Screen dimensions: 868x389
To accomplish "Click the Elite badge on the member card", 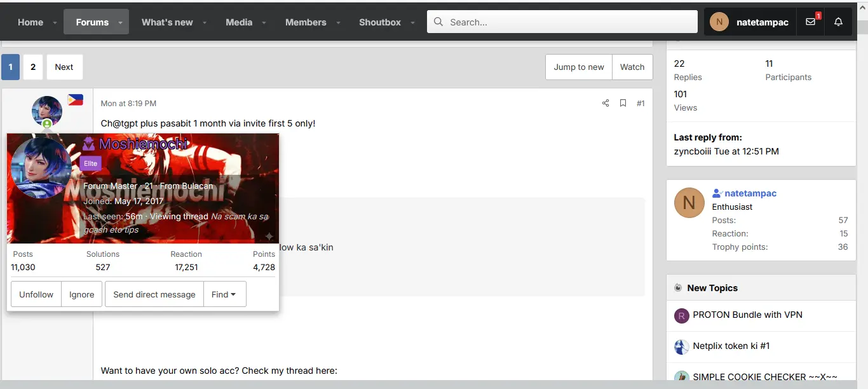I will click(91, 163).
